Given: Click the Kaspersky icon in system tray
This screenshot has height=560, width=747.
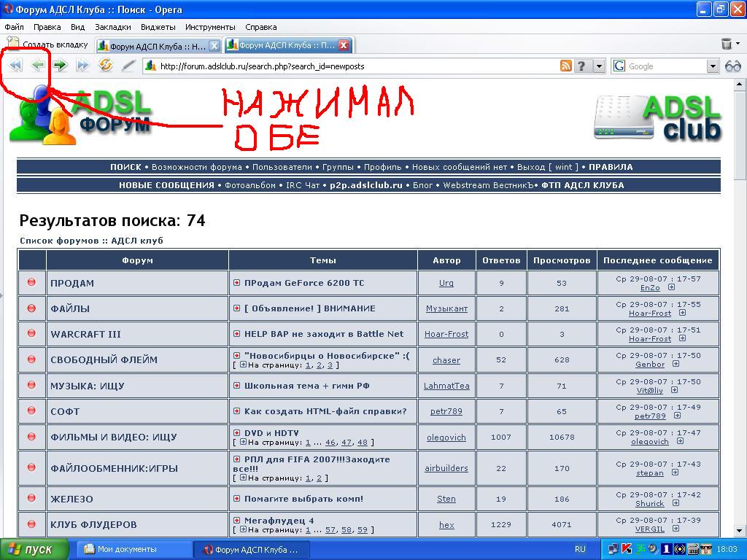Looking at the screenshot, I should (x=627, y=549).
